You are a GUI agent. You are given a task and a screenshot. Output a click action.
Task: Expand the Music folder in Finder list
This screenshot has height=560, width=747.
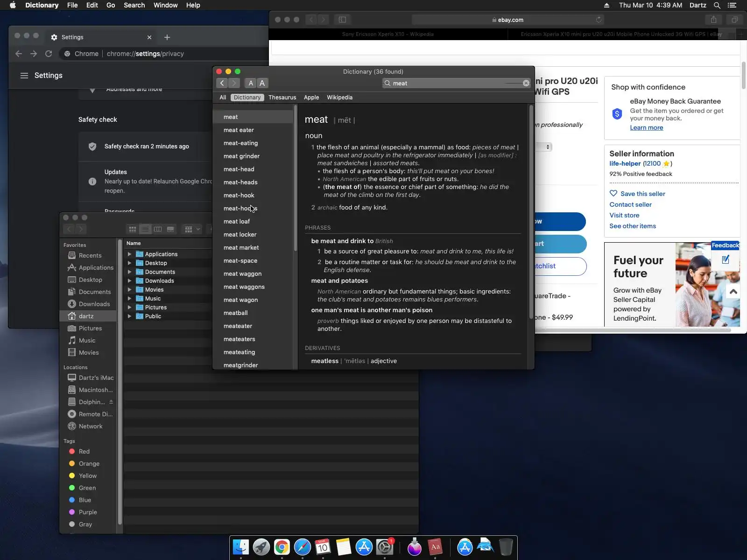pos(129,299)
